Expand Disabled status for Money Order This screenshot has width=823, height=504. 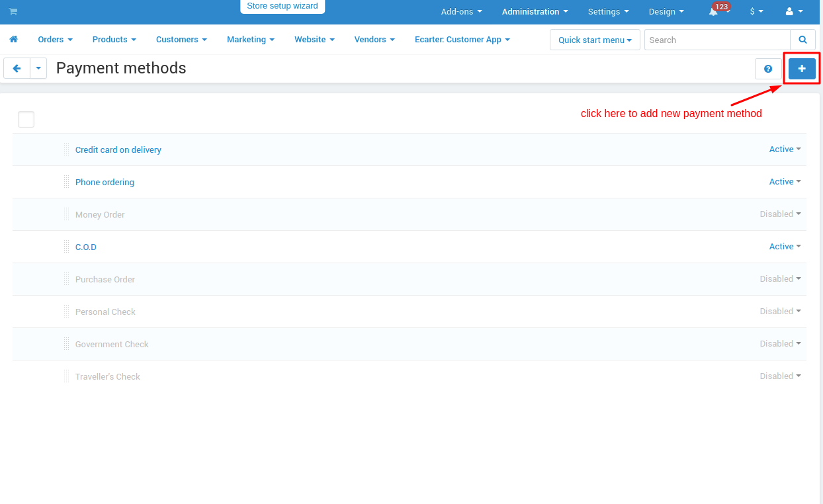[x=780, y=214]
